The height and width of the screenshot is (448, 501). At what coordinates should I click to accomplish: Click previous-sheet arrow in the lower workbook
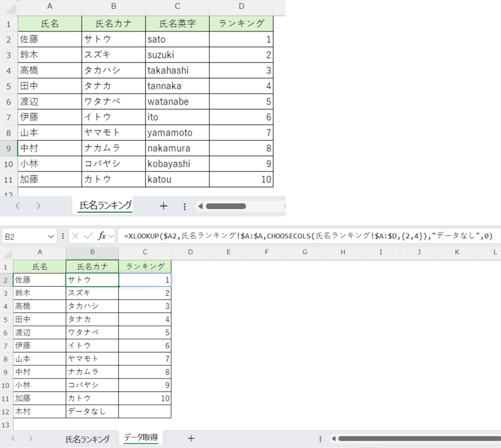pyautogui.click(x=13, y=438)
